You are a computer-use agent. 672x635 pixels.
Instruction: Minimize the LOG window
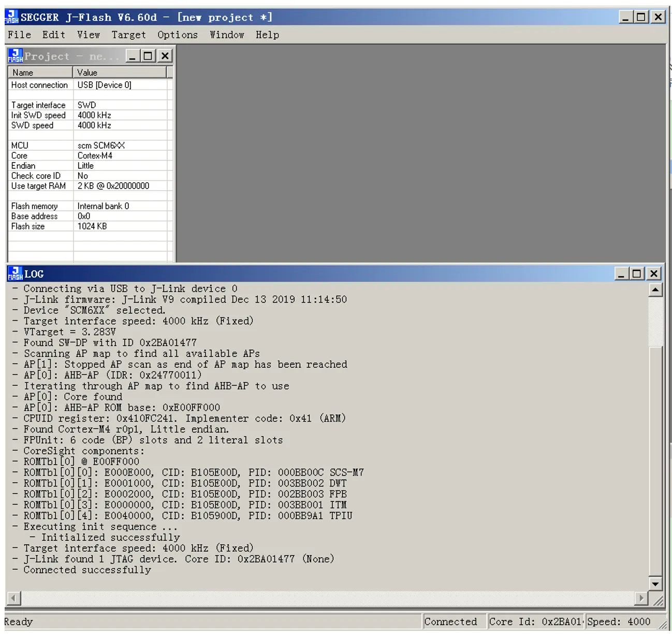622,273
